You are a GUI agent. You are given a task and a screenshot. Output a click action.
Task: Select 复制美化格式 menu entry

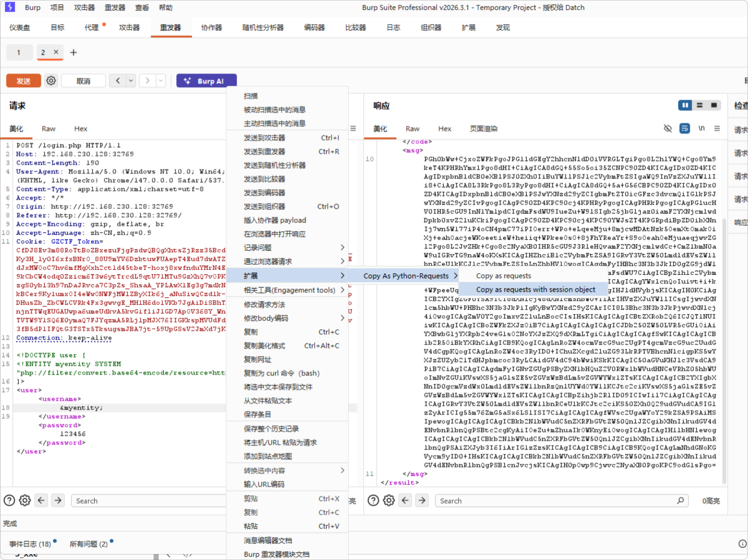pos(287,346)
